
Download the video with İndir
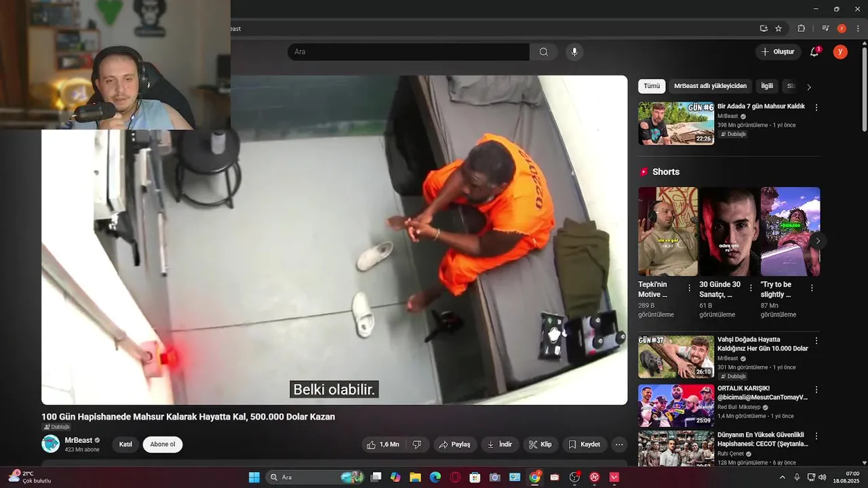click(500, 445)
